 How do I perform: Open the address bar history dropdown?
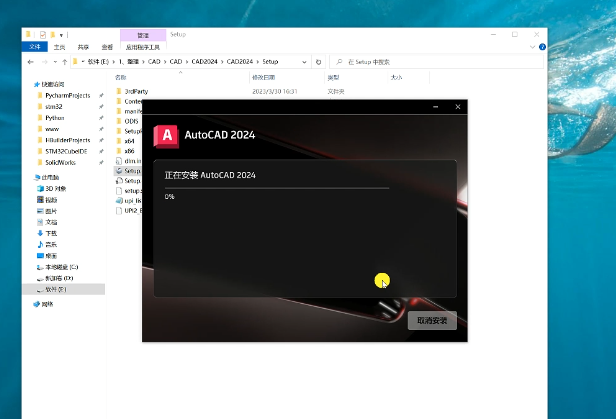[304, 62]
